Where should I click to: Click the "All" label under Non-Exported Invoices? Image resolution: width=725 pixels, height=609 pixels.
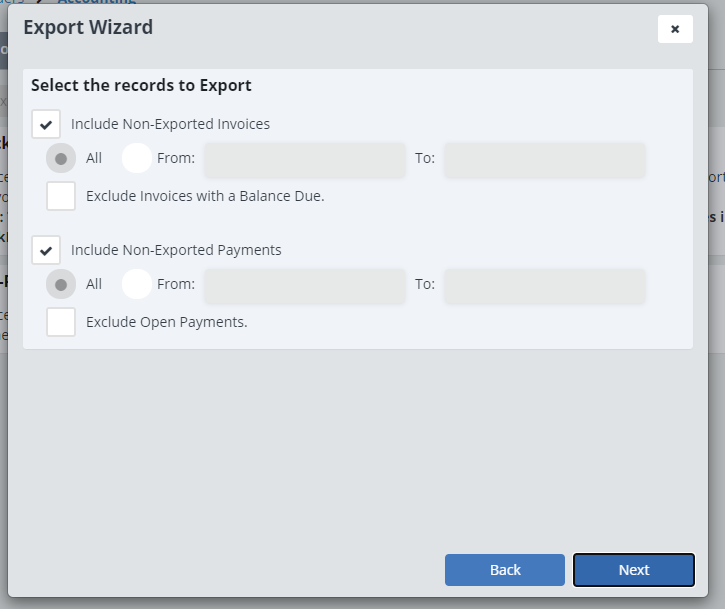94,159
